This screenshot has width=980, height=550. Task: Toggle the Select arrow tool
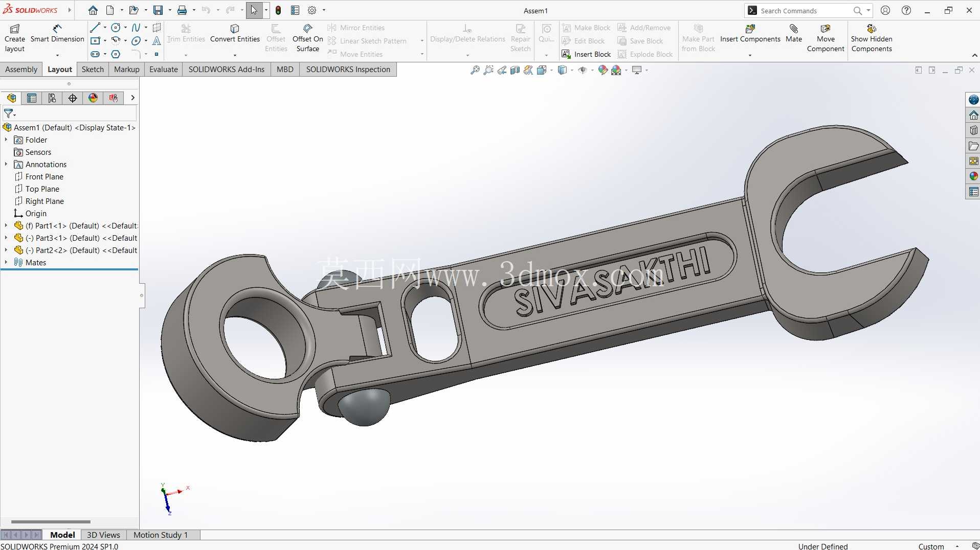pos(254,10)
